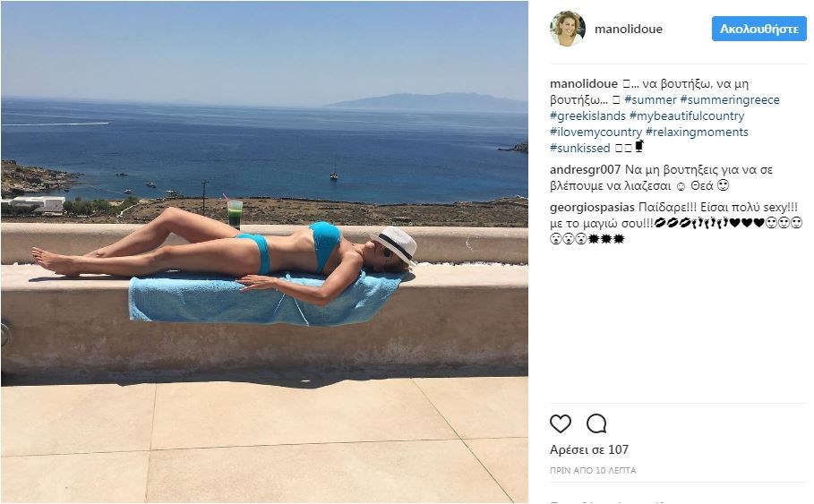Open #greekislands hashtag link

point(587,115)
